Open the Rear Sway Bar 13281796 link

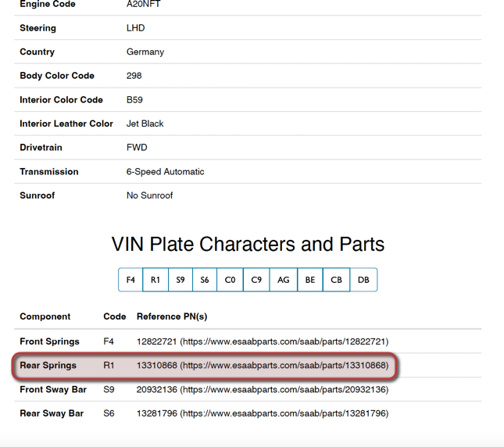pos(284,413)
